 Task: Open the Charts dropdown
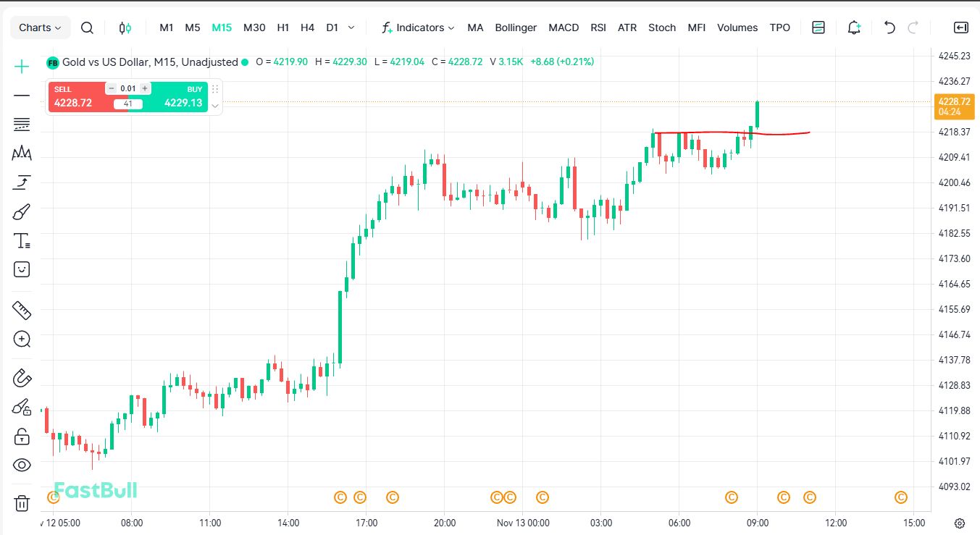(x=40, y=28)
